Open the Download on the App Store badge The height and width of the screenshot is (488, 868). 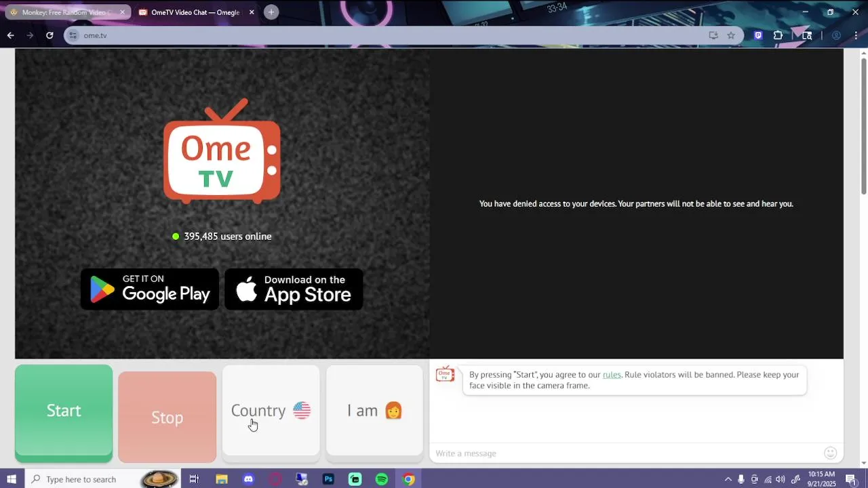coord(294,289)
